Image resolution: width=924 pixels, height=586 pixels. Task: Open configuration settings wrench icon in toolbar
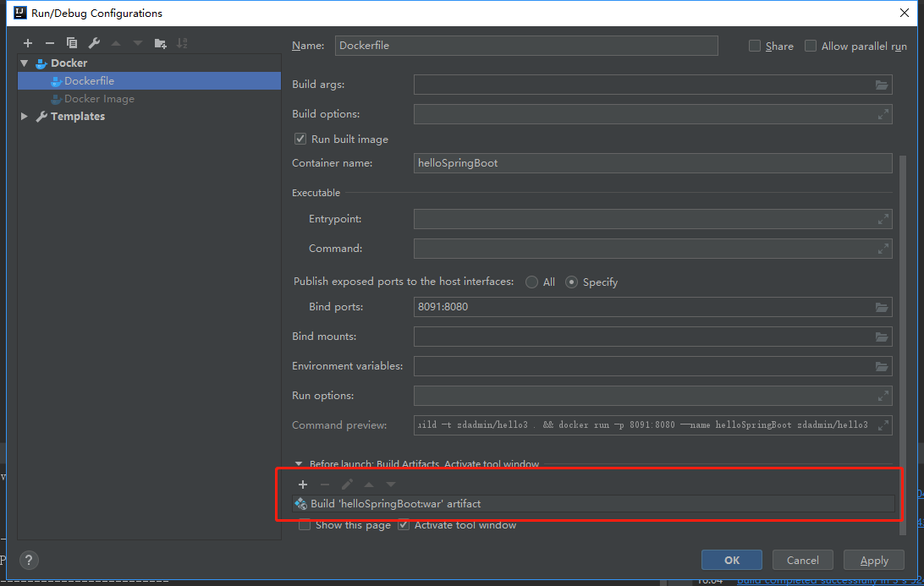(94, 43)
